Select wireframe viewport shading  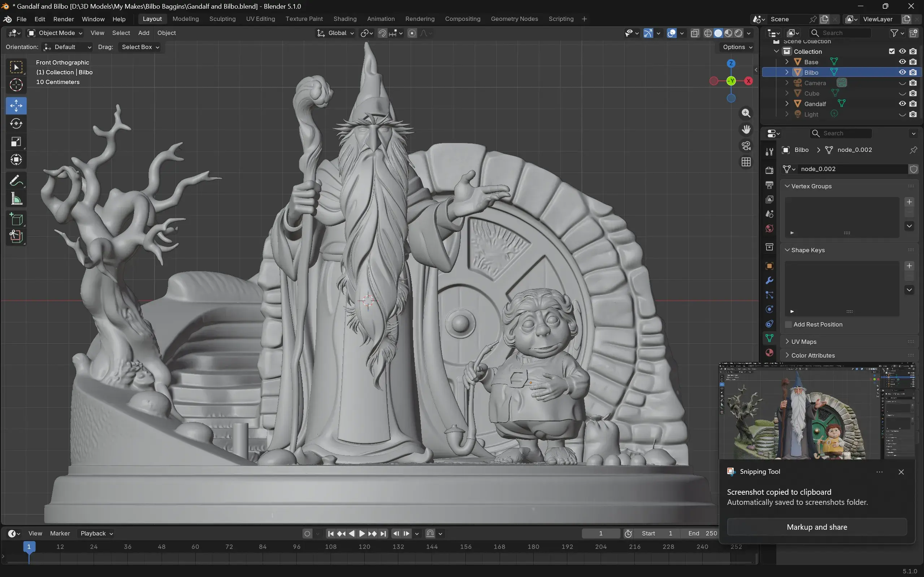pos(707,33)
